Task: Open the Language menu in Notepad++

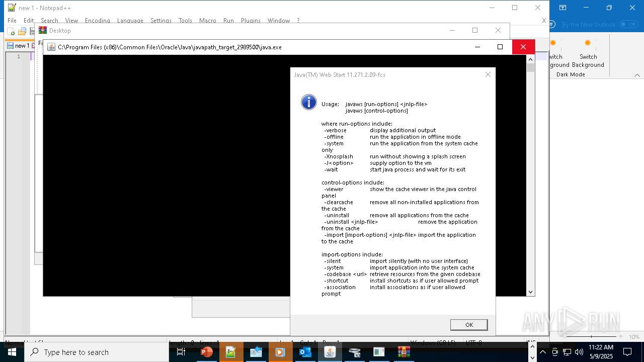Action: pyautogui.click(x=130, y=21)
